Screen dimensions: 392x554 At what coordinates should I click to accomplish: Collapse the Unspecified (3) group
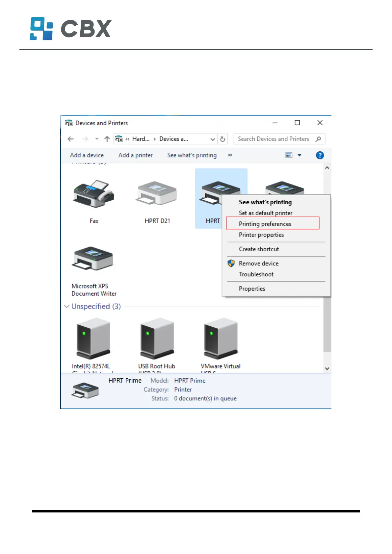click(67, 307)
